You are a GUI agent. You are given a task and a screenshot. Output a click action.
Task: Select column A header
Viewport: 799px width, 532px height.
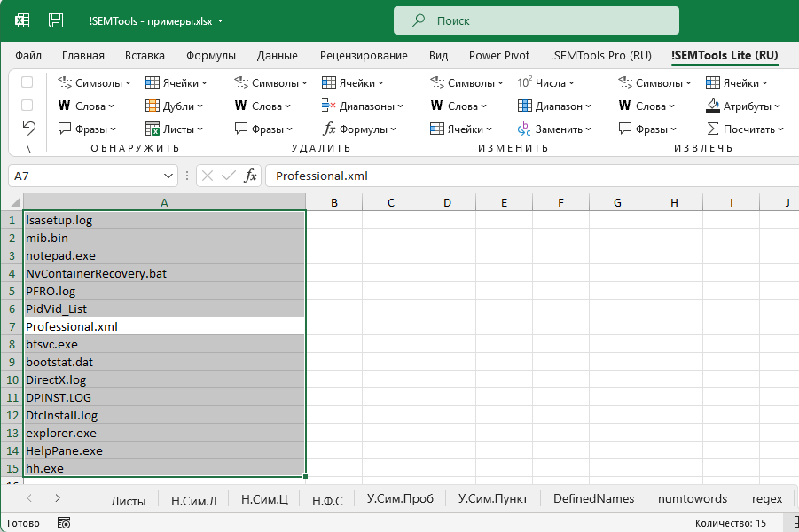click(164, 202)
